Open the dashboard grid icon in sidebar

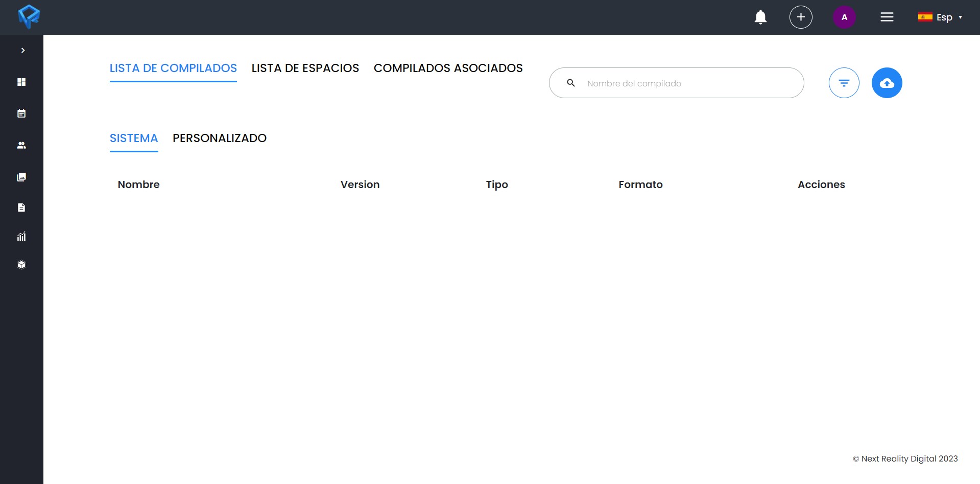(21, 82)
